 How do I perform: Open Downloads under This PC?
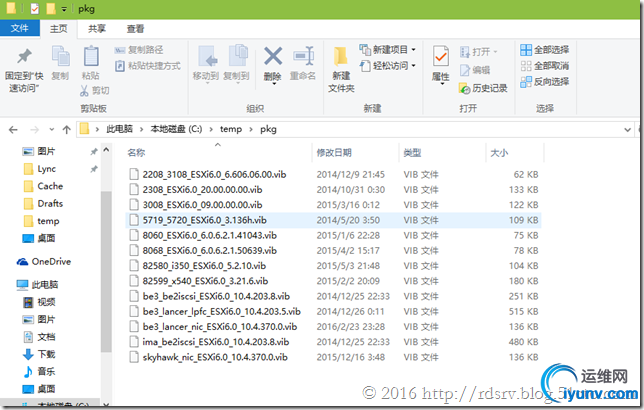pyautogui.click(x=39, y=355)
